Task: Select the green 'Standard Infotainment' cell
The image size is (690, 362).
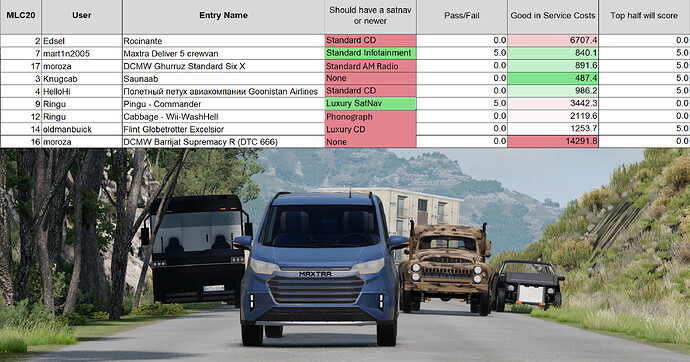Action: [x=370, y=53]
